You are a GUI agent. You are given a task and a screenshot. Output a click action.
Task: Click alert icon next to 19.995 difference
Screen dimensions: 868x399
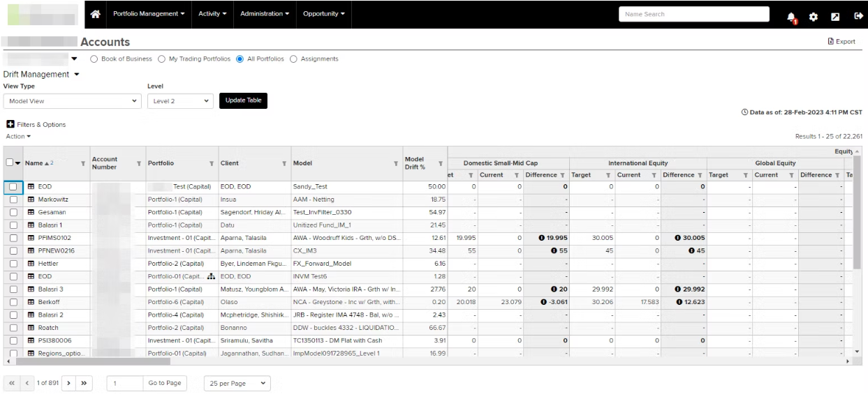click(x=541, y=238)
